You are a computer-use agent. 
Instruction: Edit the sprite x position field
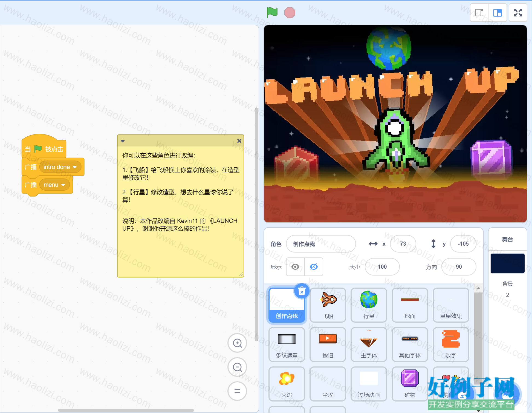[x=403, y=244]
